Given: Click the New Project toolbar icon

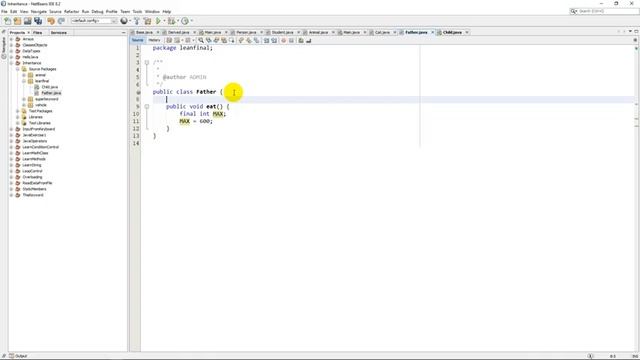Looking at the screenshot, I should [17, 21].
